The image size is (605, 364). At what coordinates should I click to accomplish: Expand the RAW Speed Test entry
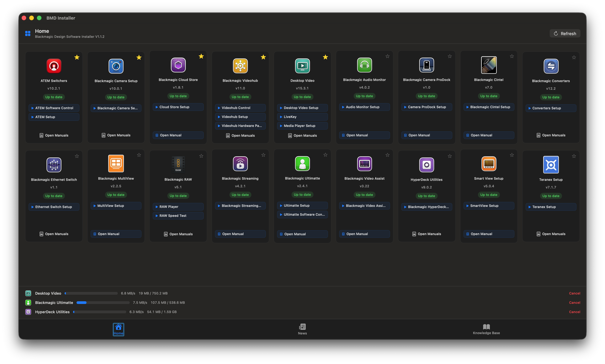pos(178,216)
